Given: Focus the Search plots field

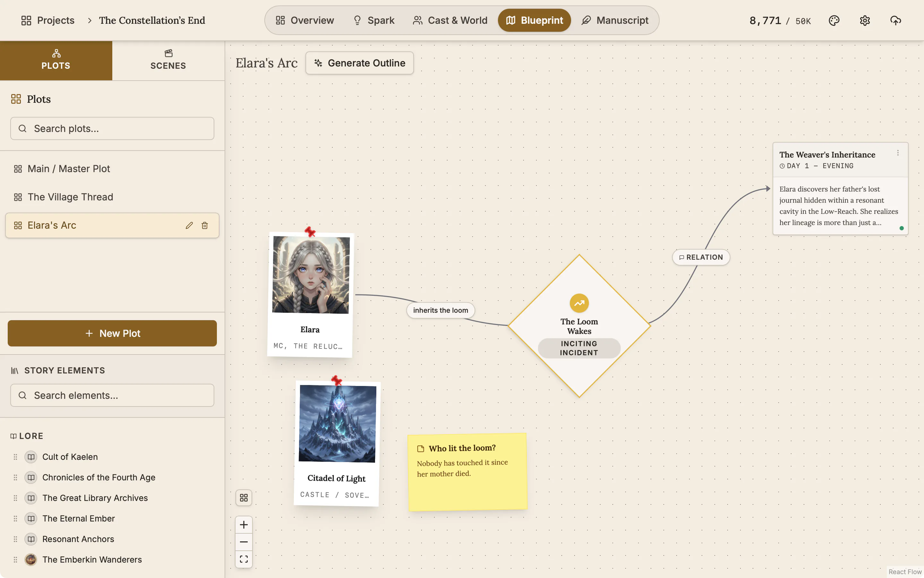Looking at the screenshot, I should click(112, 128).
